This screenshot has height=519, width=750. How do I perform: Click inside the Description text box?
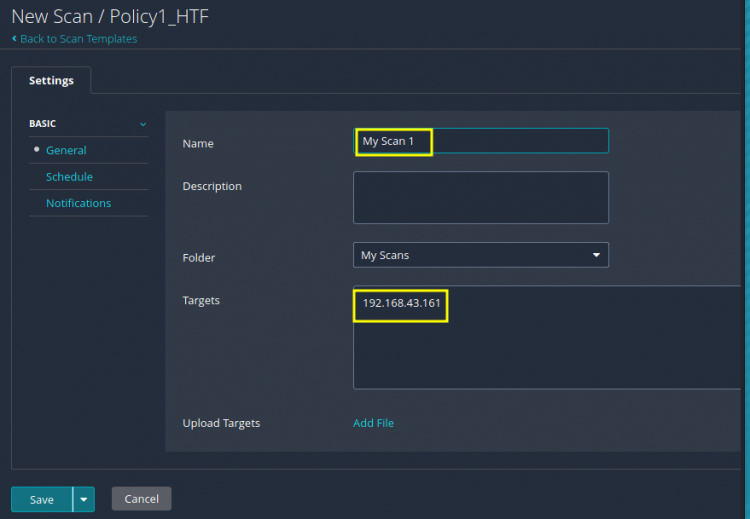point(480,197)
